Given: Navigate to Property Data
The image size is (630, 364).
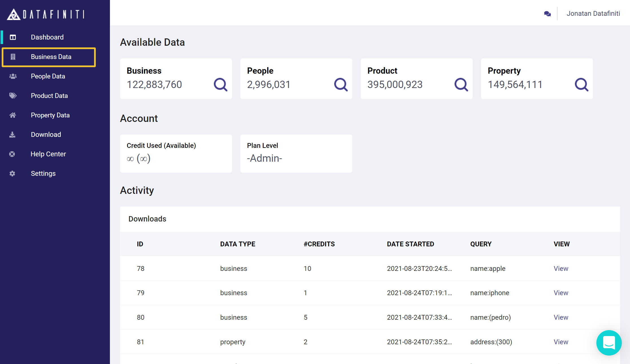Looking at the screenshot, I should pyautogui.click(x=50, y=115).
